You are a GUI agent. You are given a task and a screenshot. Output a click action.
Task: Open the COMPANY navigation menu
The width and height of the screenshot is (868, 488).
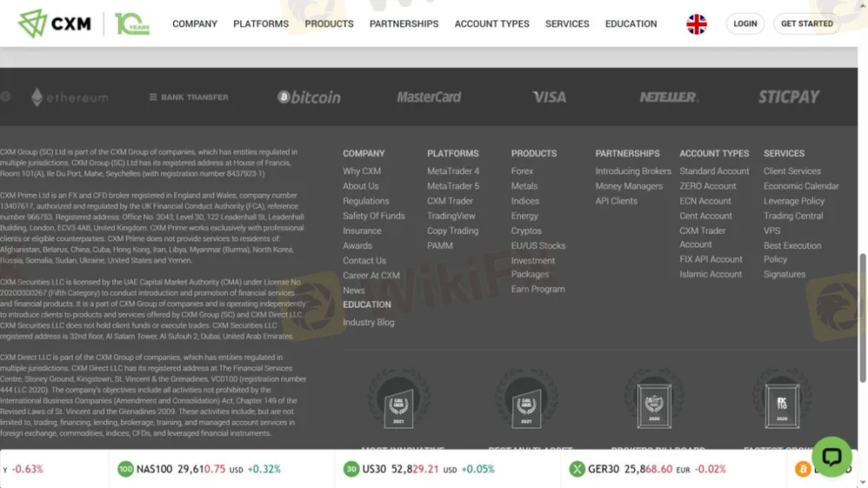tap(195, 23)
